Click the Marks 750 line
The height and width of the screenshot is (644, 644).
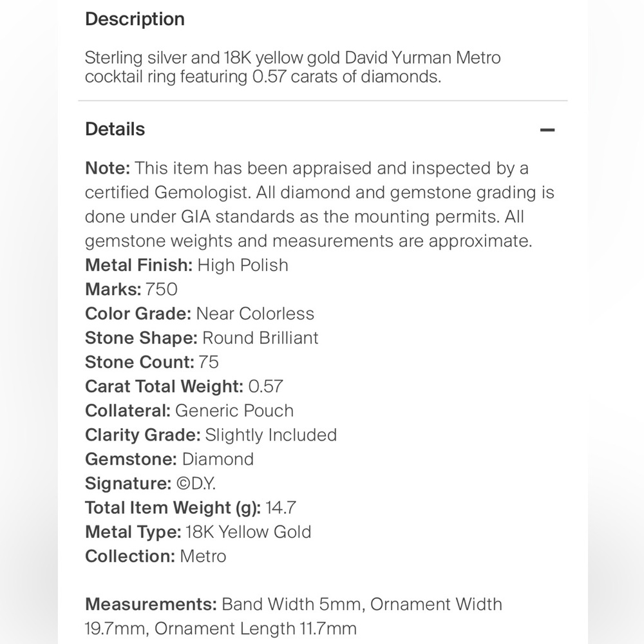pyautogui.click(x=131, y=290)
